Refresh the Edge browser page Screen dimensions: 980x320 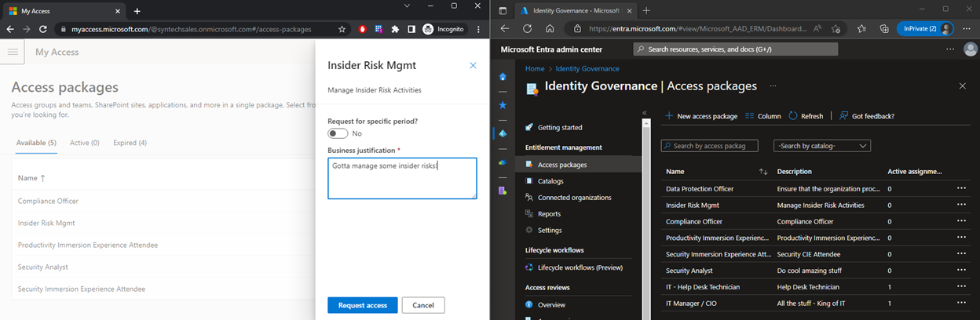(x=527, y=28)
